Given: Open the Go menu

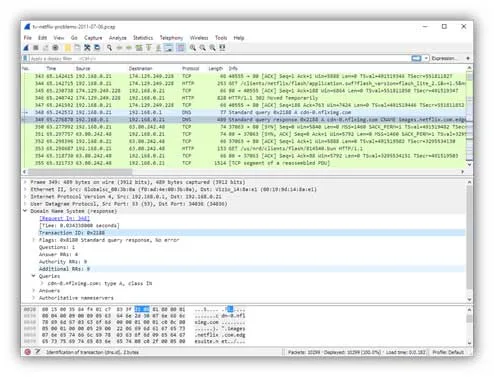Looking at the screenshot, I should [x=74, y=38].
